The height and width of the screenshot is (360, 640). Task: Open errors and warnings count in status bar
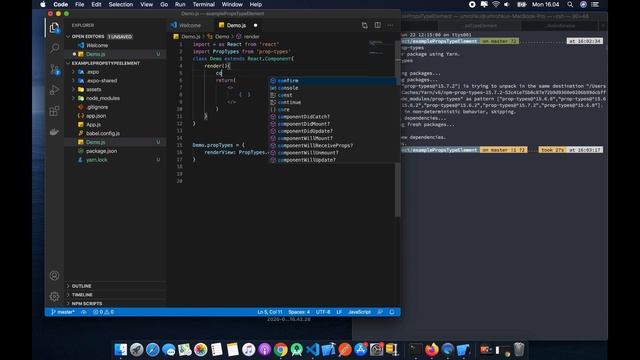pos(104,312)
